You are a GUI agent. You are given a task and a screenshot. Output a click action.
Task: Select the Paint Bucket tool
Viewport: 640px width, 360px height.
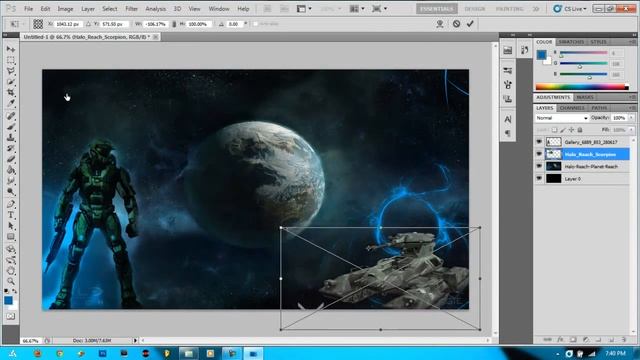[11, 170]
